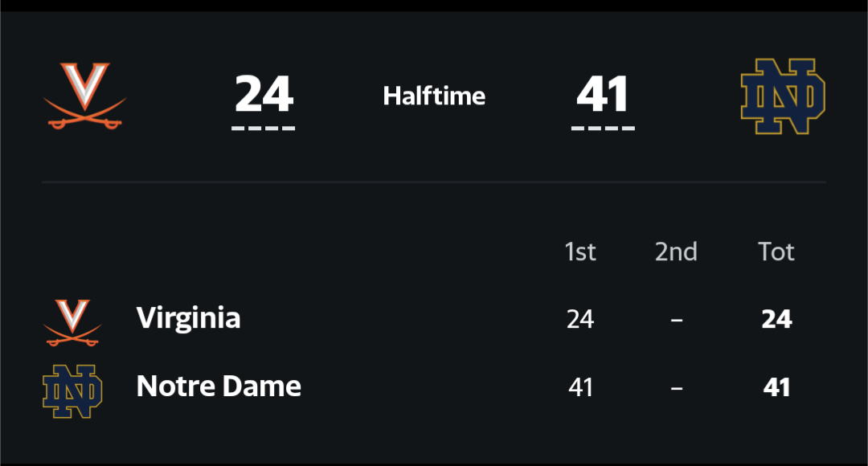The width and height of the screenshot is (868, 466).
Task: Click the Tot column header
Action: [776, 252]
